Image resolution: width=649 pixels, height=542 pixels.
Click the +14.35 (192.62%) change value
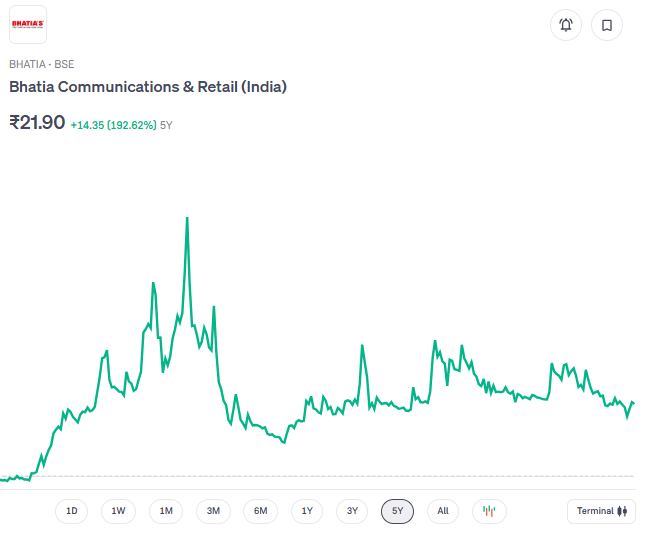point(113,125)
